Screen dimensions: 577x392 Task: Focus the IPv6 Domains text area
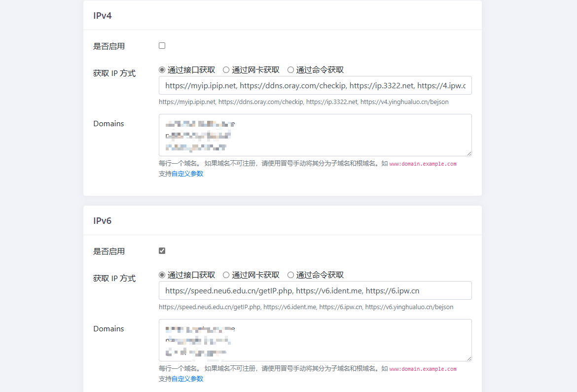tap(315, 340)
